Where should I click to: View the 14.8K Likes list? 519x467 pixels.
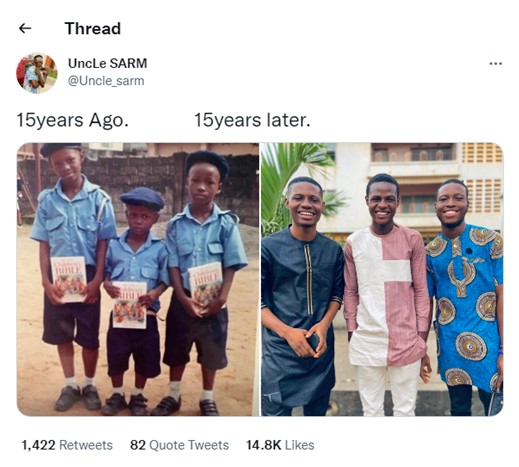(x=280, y=445)
